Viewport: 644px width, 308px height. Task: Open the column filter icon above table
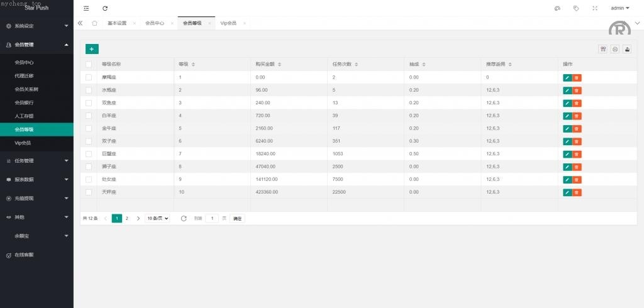coord(603,49)
